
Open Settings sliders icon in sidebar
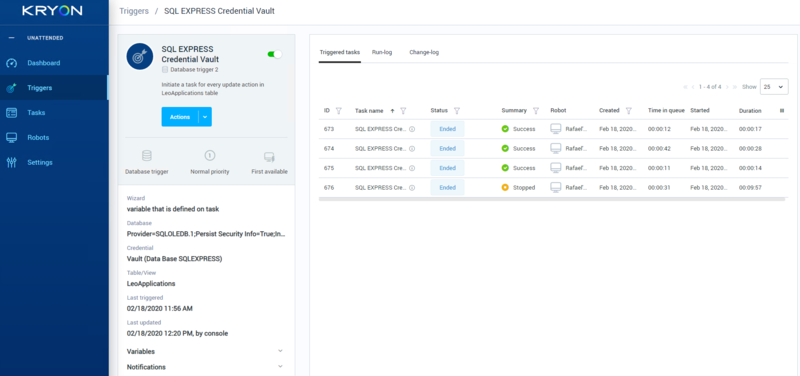(x=11, y=163)
